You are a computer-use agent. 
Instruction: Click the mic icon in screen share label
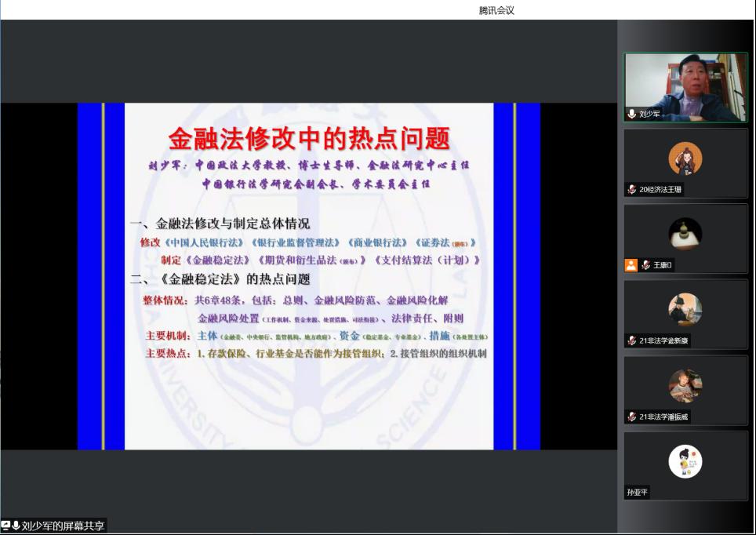pos(16,526)
